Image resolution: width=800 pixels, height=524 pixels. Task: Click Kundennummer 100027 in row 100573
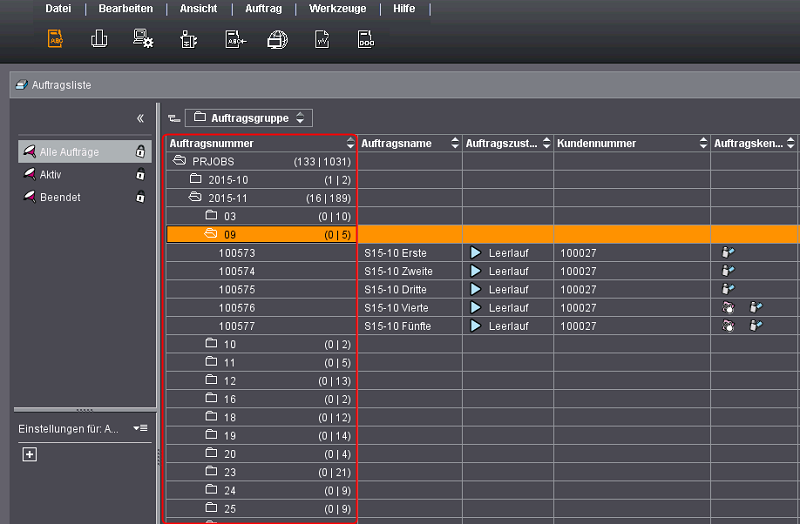point(578,253)
